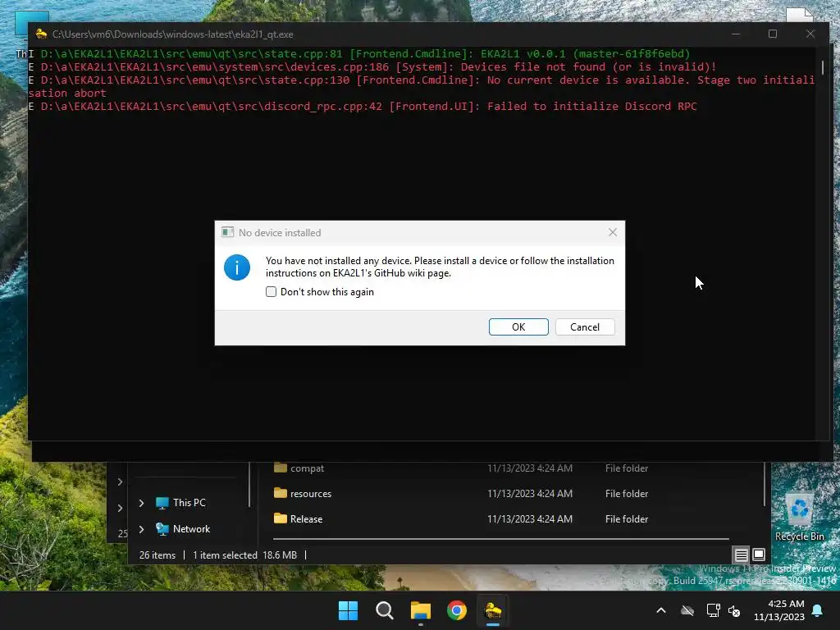Click Cancel in the No device installed dialog
The height and width of the screenshot is (630, 840).
[x=584, y=326]
